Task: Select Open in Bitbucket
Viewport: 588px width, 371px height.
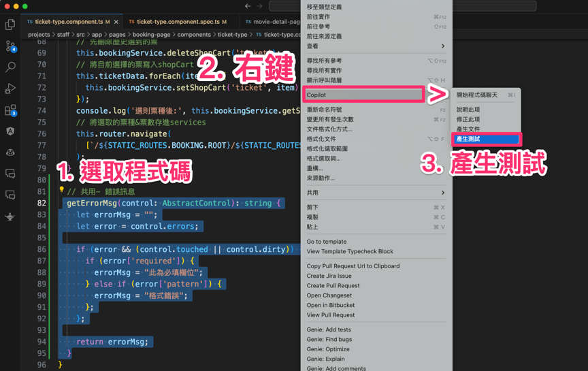Action: tap(376, 305)
